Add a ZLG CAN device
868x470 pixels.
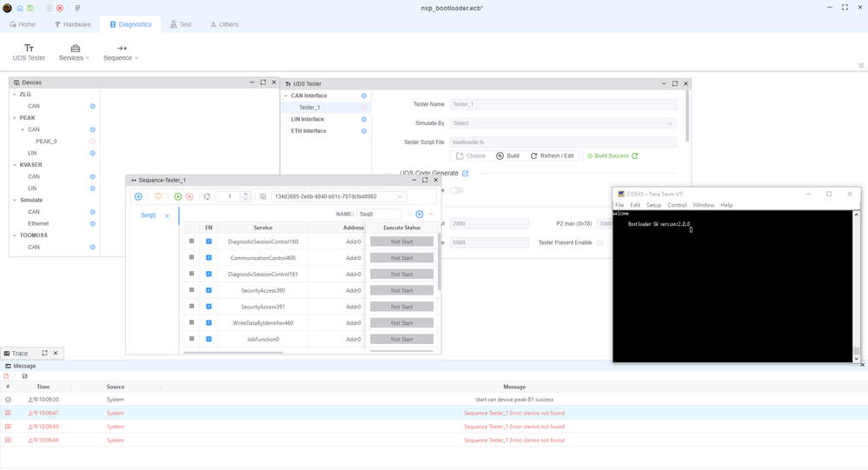[92, 106]
